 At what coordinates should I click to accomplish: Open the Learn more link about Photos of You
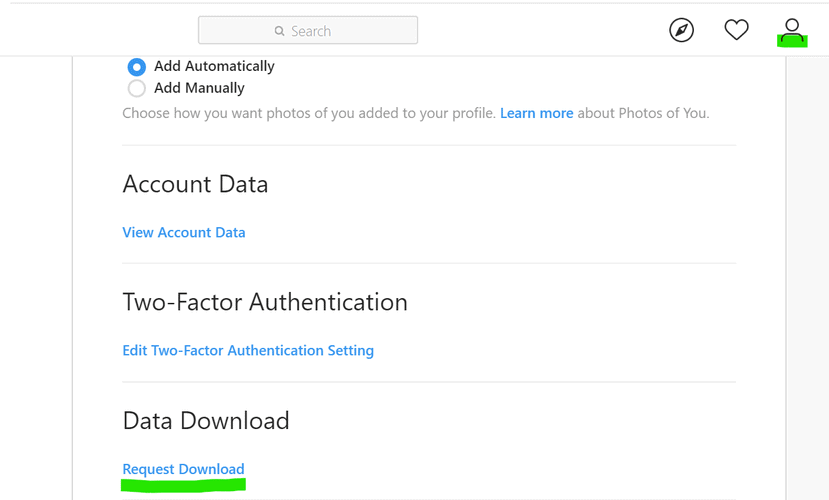[537, 113]
